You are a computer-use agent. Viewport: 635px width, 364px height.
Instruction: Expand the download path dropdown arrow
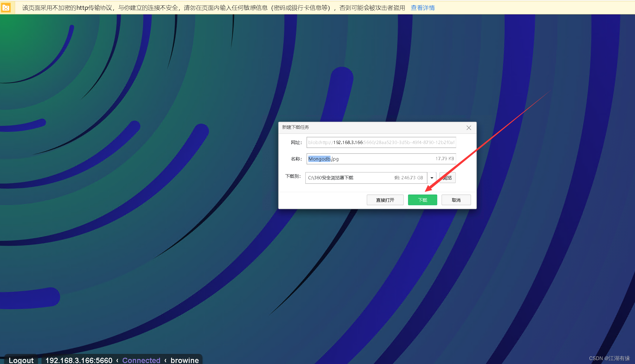point(432,178)
